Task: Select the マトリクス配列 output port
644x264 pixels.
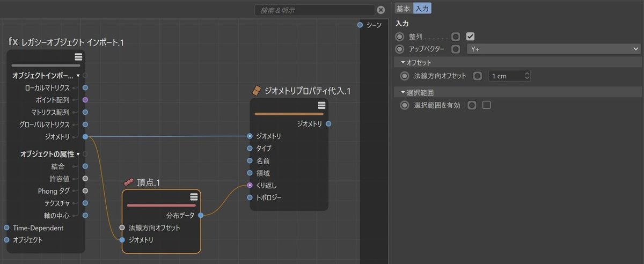Action: (x=85, y=112)
